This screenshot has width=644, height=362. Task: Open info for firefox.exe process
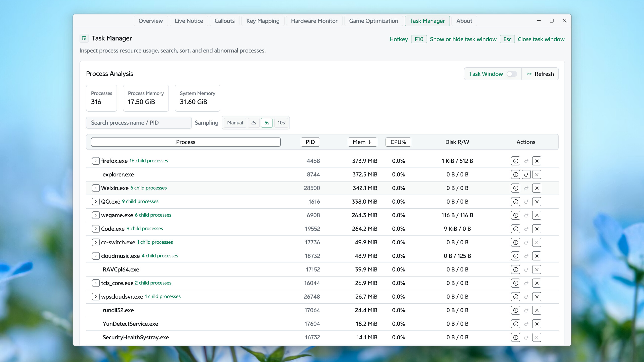click(x=515, y=161)
